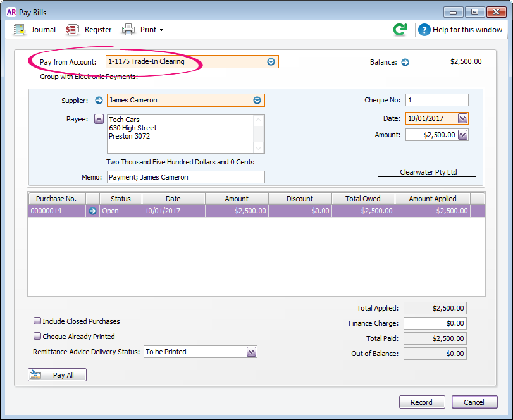Click the Balance zoom arrow icon

[405, 62]
